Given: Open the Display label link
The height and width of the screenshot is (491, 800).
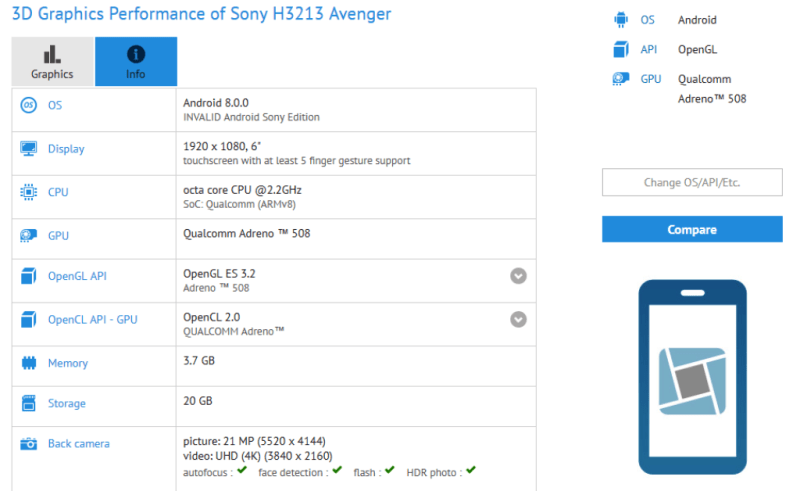Looking at the screenshot, I should coord(66,149).
